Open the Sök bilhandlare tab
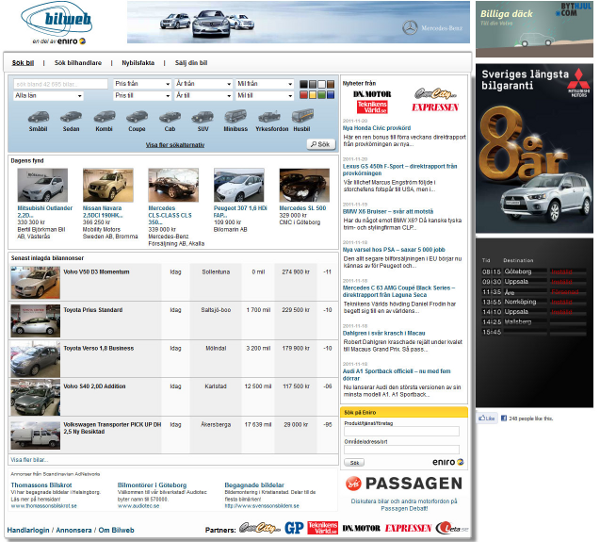Image resolution: width=600 pixels, height=542 pixels. point(78,63)
